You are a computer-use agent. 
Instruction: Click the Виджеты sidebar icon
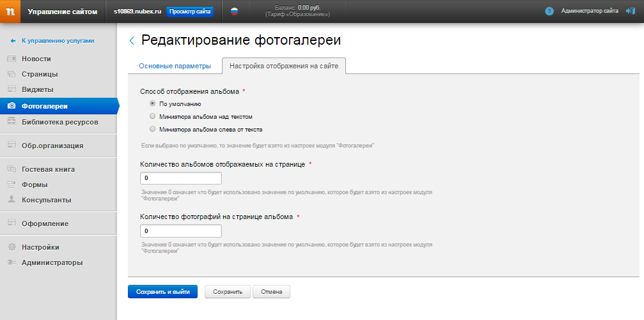[12, 89]
